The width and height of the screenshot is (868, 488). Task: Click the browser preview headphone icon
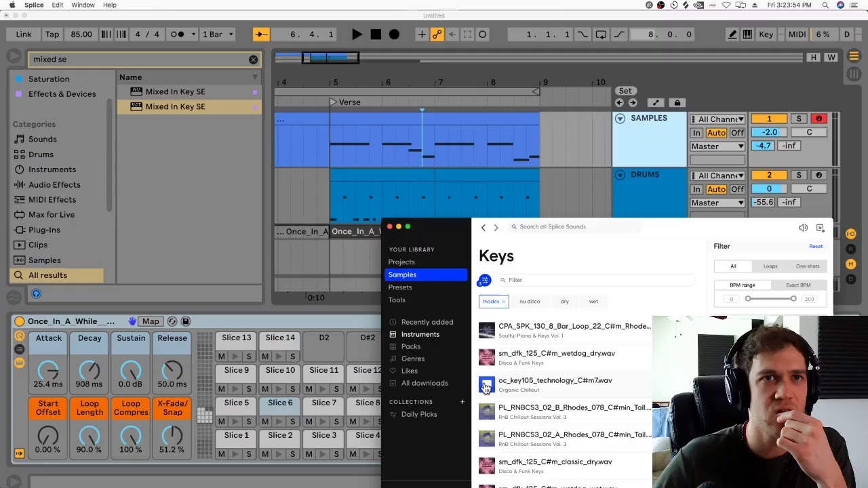[37, 293]
